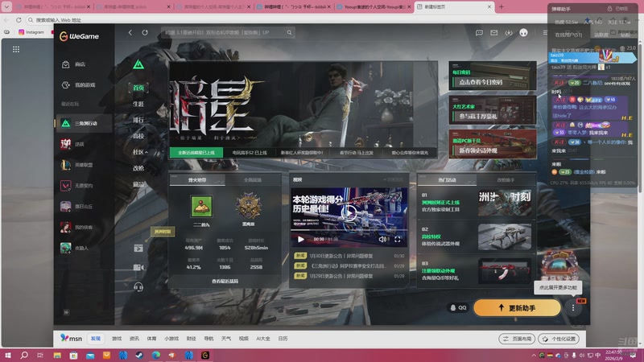Click the WeGame search input field
Image resolution: width=644 pixels, height=362 pixels.
pyautogui.click(x=225, y=32)
